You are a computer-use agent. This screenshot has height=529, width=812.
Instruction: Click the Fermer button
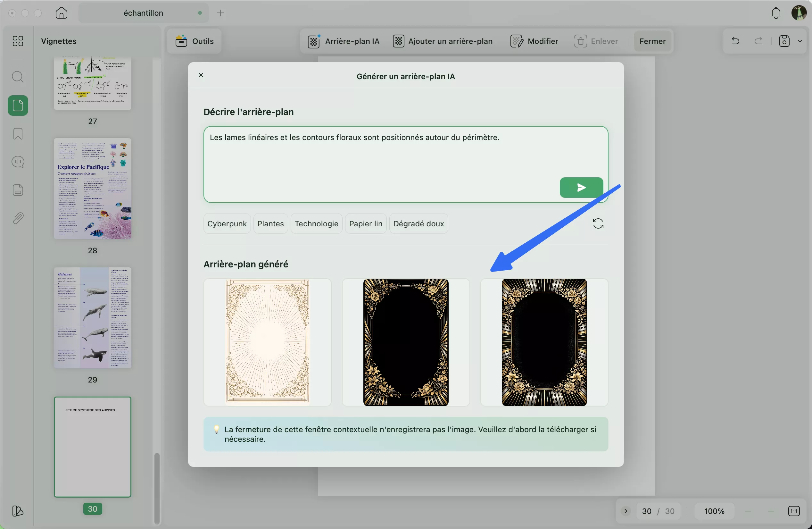click(x=652, y=41)
